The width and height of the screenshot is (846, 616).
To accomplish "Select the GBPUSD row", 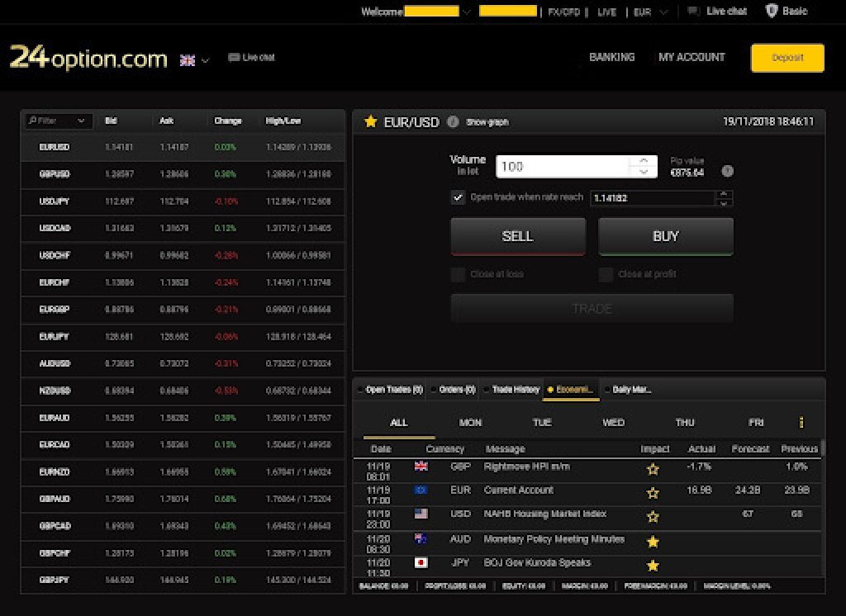I will tap(183, 173).
